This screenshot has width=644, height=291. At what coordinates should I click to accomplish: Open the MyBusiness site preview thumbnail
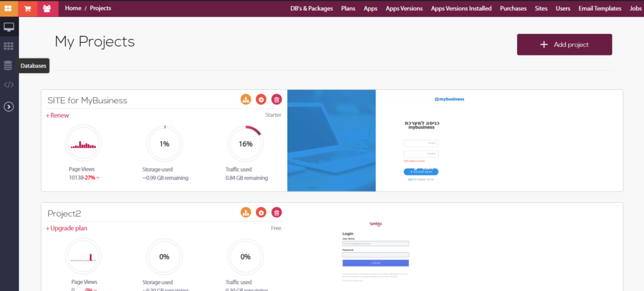pyautogui.click(x=455, y=140)
